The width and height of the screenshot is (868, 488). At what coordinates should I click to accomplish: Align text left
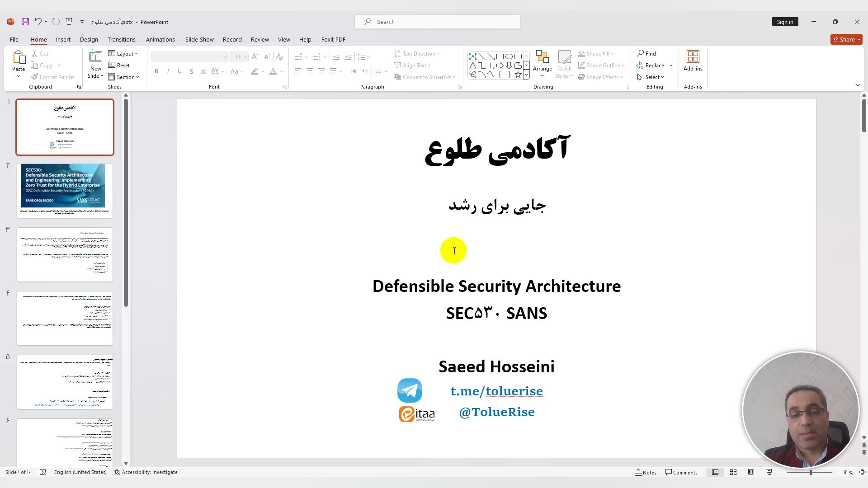(x=297, y=71)
